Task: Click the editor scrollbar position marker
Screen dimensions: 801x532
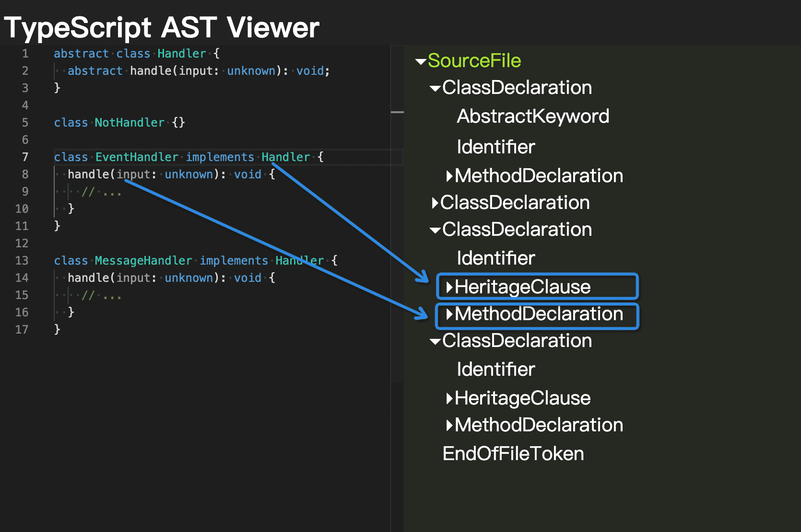Action: tap(397, 112)
